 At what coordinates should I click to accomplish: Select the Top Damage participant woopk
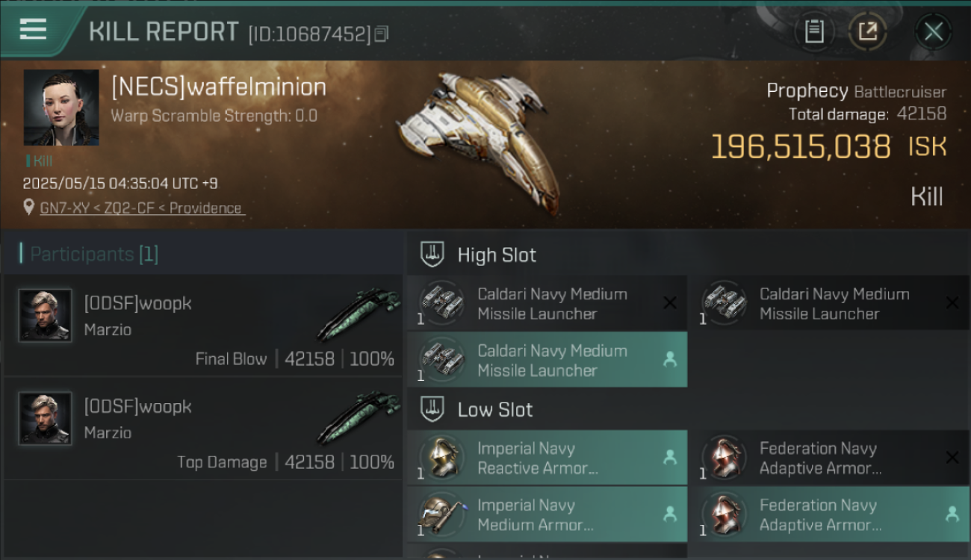(x=203, y=429)
